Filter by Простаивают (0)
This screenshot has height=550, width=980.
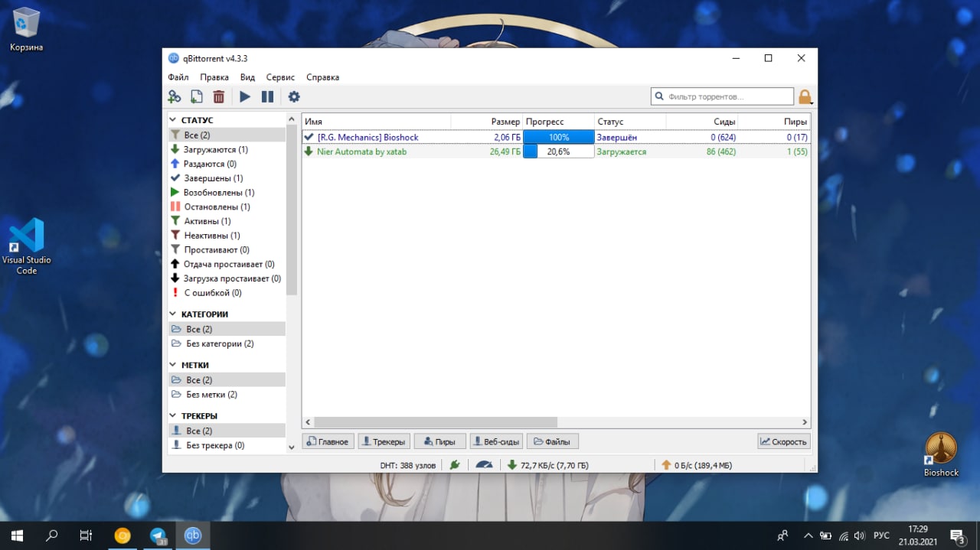click(227, 250)
